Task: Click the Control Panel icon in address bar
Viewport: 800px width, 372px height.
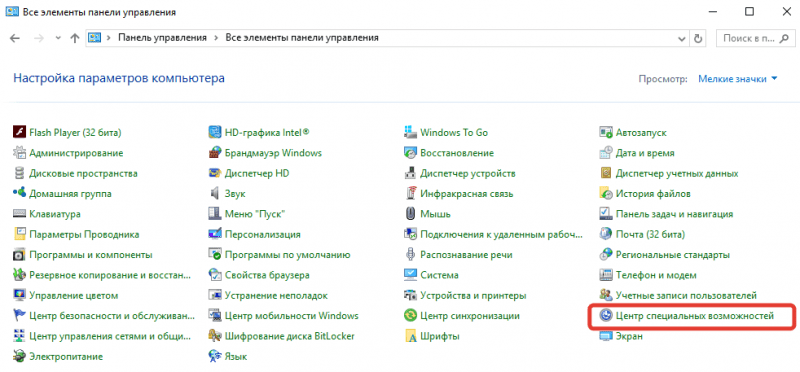Action: pos(94,38)
